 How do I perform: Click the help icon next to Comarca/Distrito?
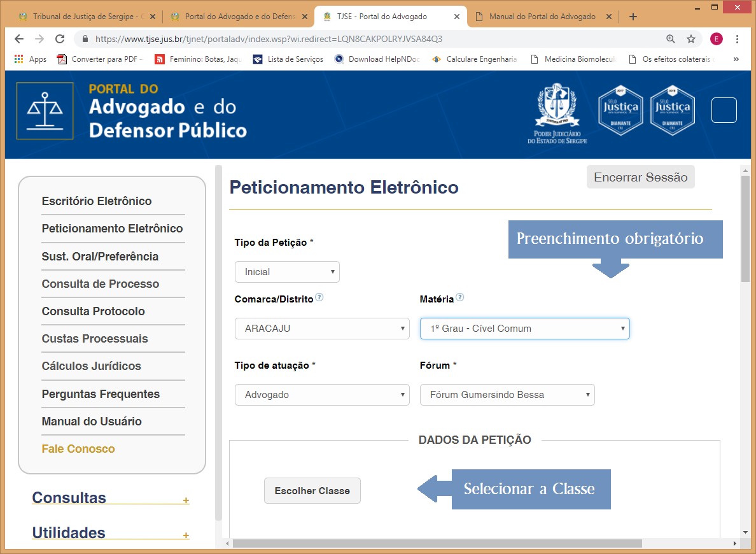coord(319,297)
